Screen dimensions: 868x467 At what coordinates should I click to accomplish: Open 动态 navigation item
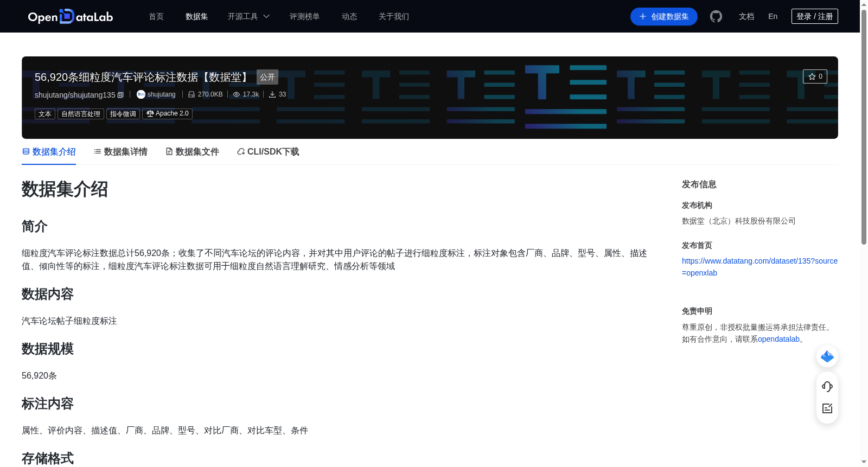pos(349,16)
